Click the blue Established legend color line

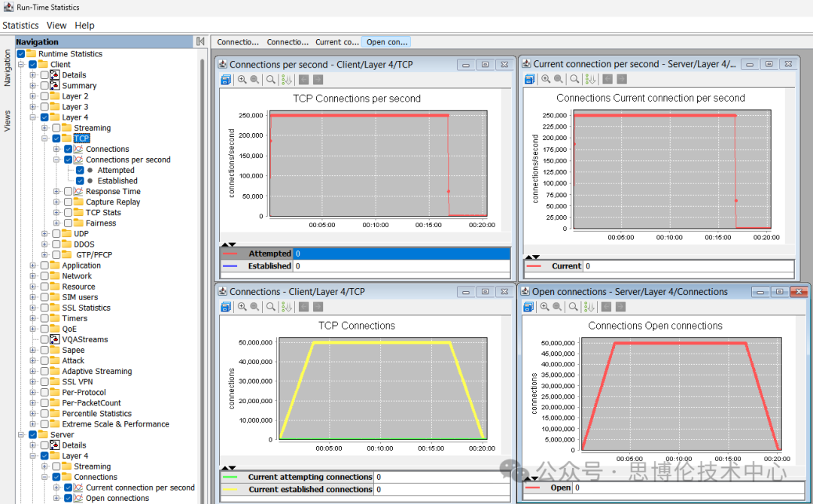point(230,266)
